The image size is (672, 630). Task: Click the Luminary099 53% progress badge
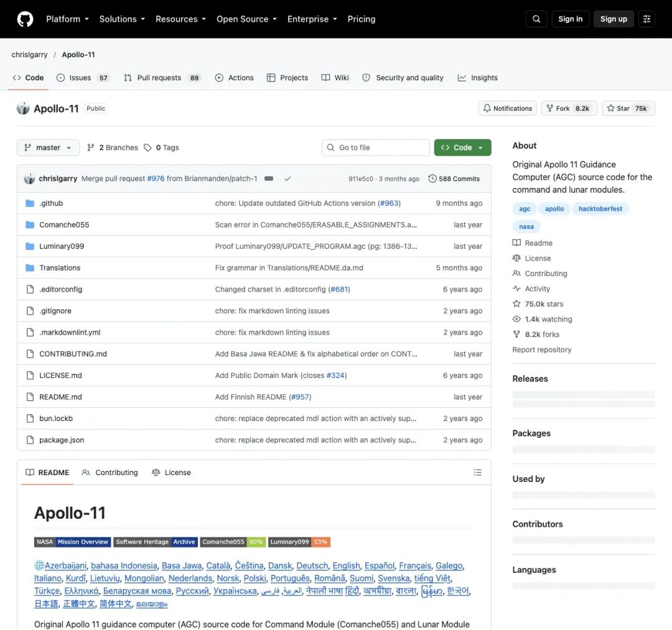coord(299,542)
